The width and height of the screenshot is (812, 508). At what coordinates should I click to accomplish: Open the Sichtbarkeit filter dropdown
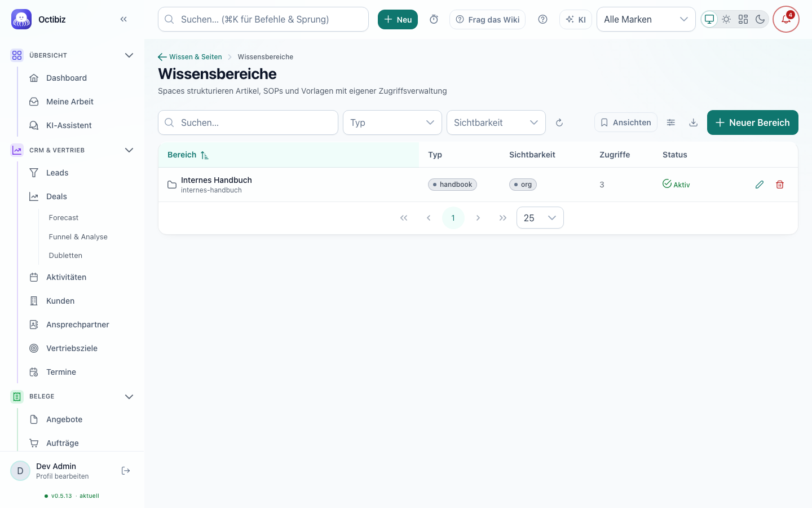(496, 122)
